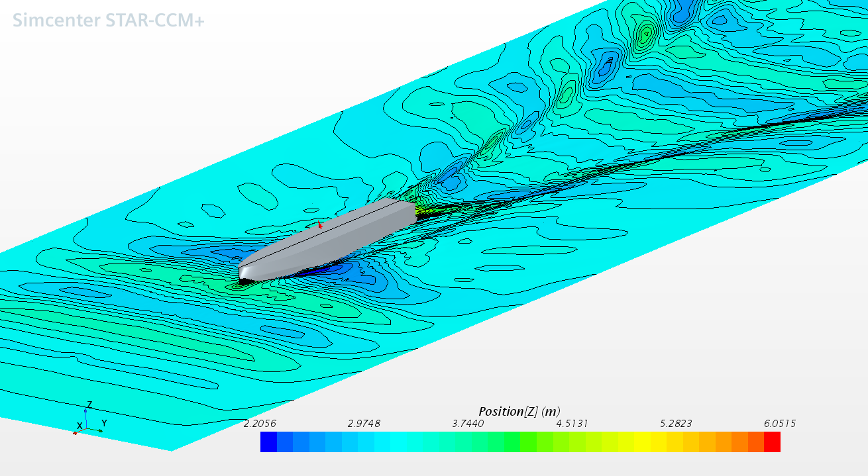Screen dimensions: 868x476
Task: Click the red end of color bar
Action: [772, 442]
